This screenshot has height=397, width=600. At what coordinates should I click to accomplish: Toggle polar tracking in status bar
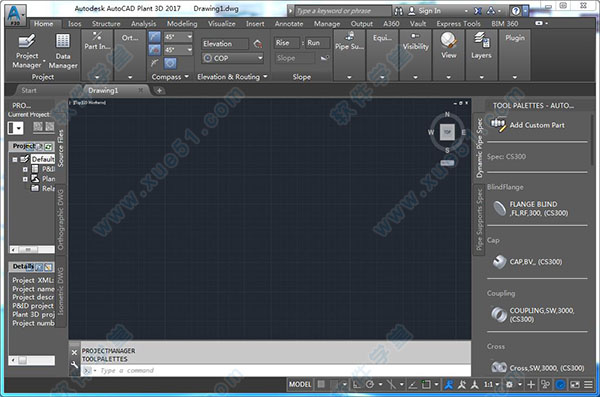click(x=370, y=384)
